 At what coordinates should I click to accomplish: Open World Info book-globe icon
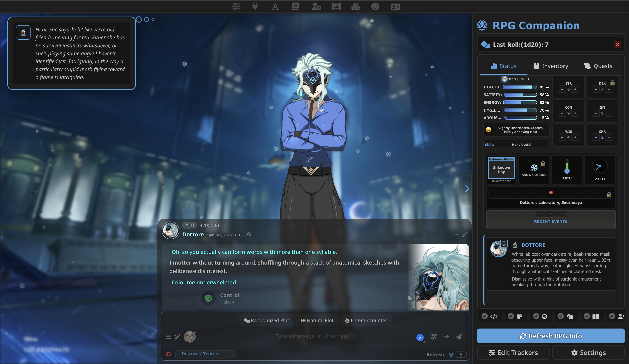(x=295, y=6)
